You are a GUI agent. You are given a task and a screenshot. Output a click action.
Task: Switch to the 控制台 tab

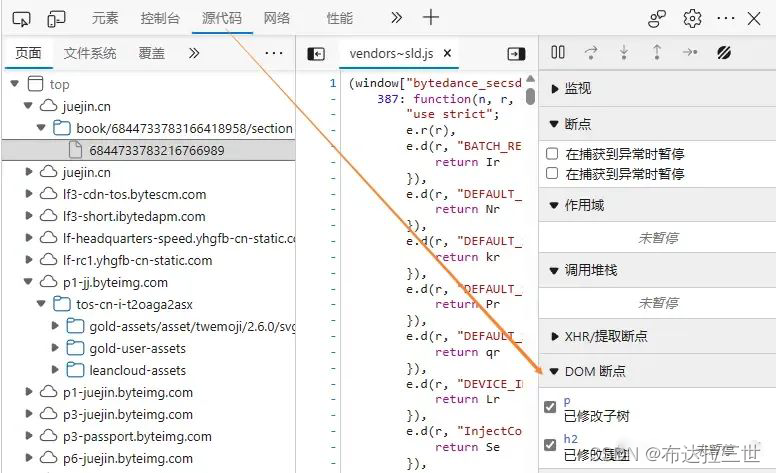tap(160, 18)
